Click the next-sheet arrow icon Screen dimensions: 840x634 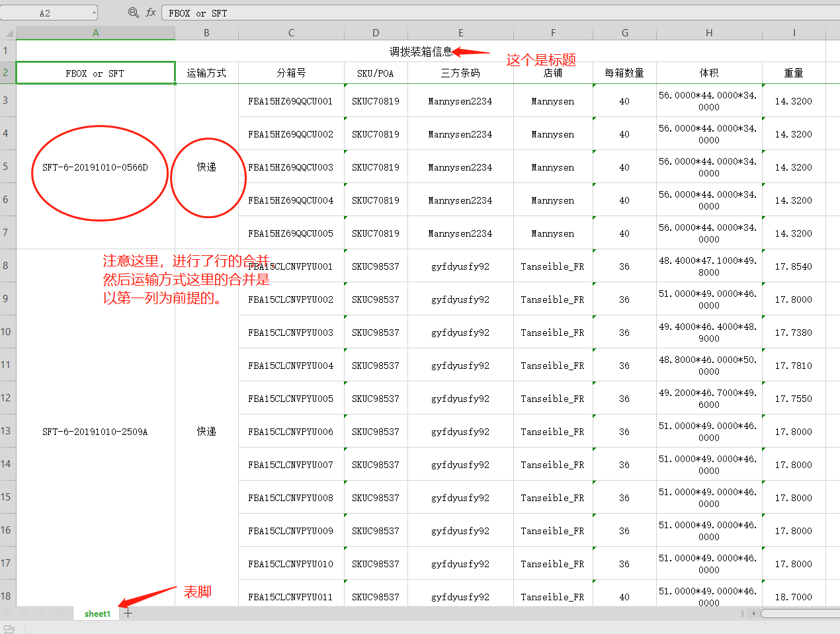(40, 614)
